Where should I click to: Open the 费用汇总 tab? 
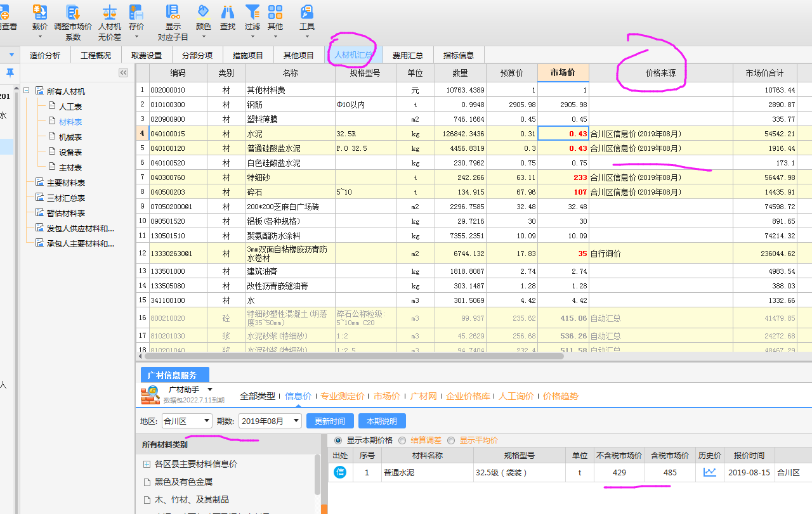408,55
